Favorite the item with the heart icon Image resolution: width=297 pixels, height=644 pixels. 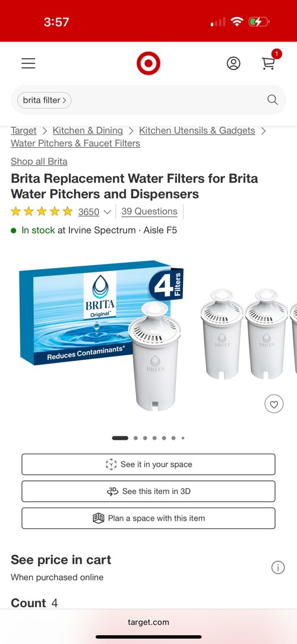[x=274, y=404]
